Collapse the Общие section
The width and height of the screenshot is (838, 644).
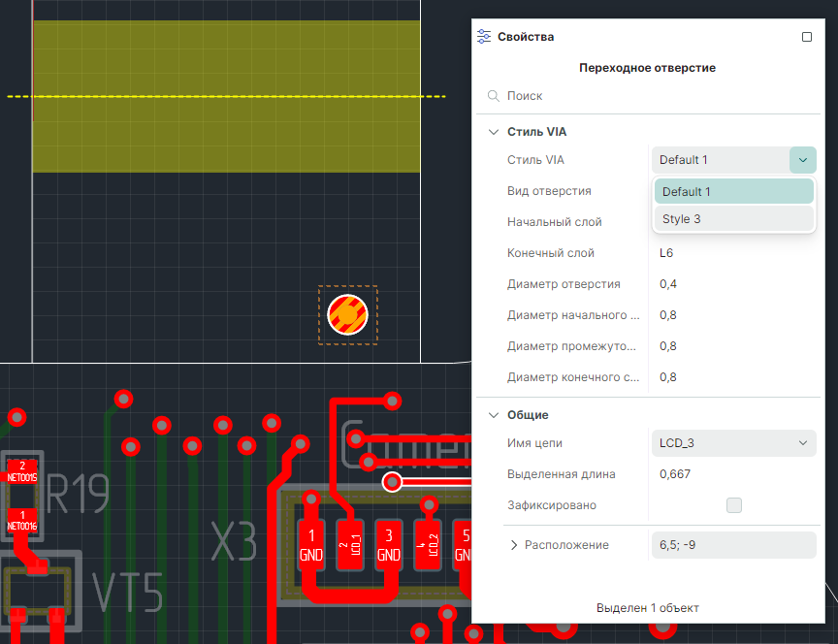[494, 415]
